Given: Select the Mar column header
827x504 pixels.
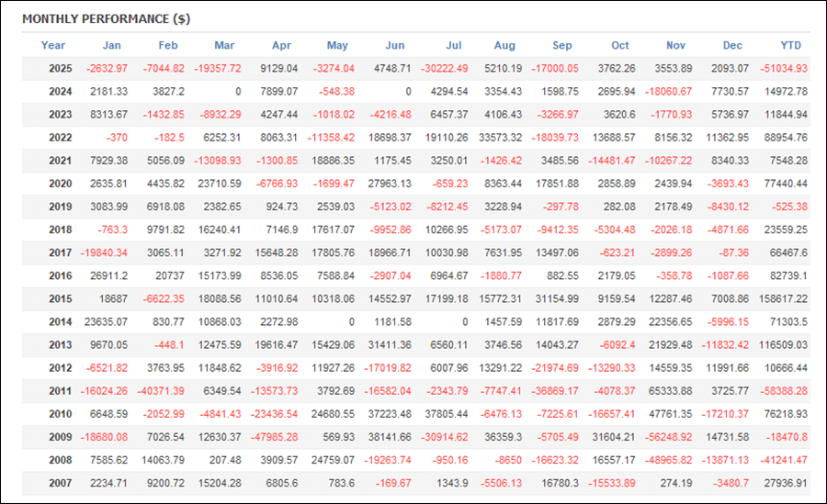Looking at the screenshot, I should point(223,45).
